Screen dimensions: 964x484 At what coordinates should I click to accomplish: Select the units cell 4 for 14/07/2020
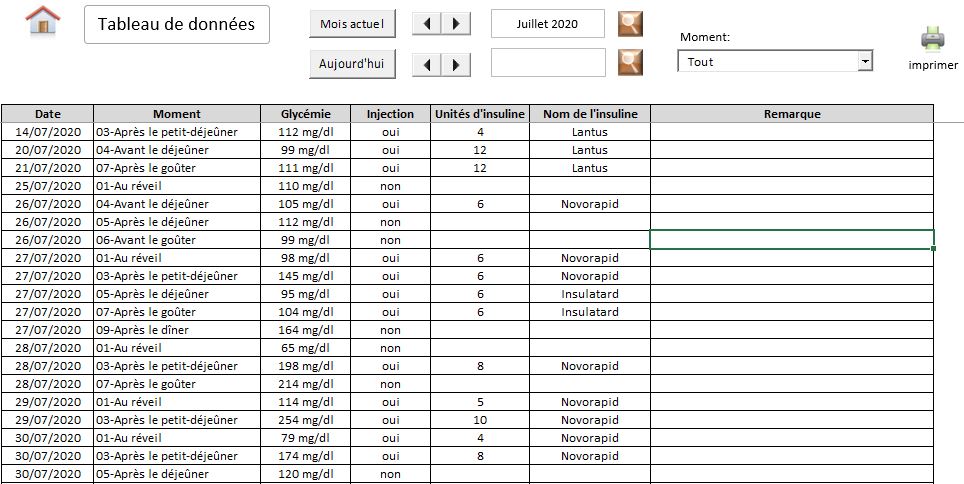click(480, 132)
